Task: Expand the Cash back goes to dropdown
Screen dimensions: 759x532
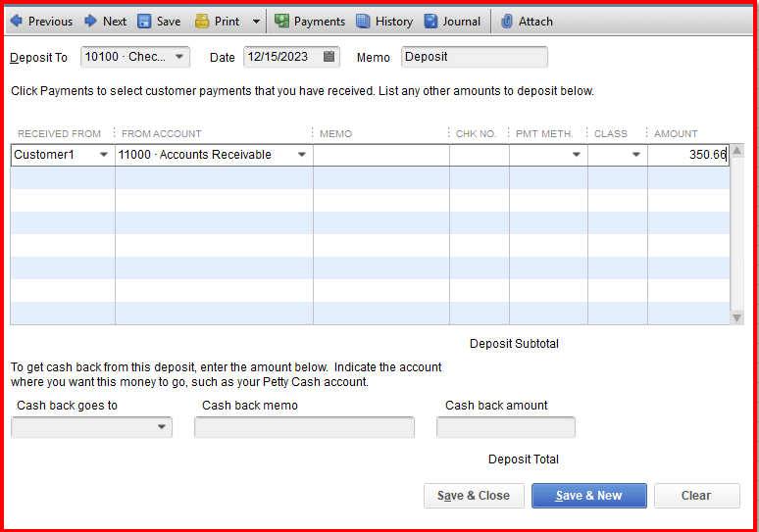Action: 162,427
